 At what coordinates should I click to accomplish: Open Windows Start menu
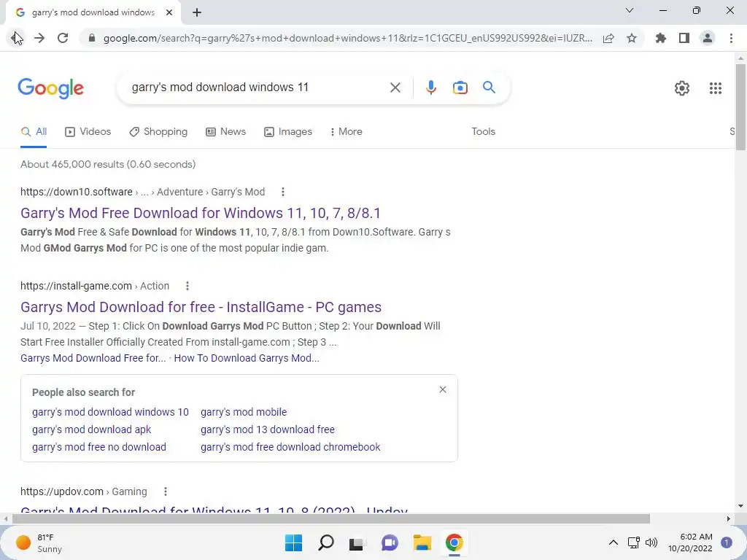coord(293,542)
